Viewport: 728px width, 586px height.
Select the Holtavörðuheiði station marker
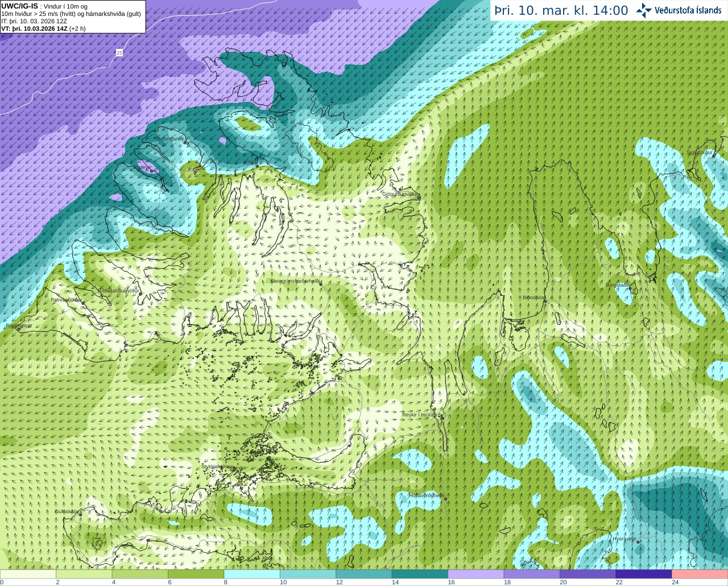click(x=445, y=498)
